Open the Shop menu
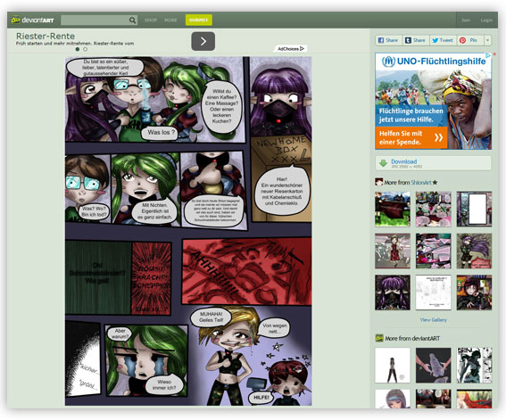Viewport: 506px width, 420px height. coord(151,20)
